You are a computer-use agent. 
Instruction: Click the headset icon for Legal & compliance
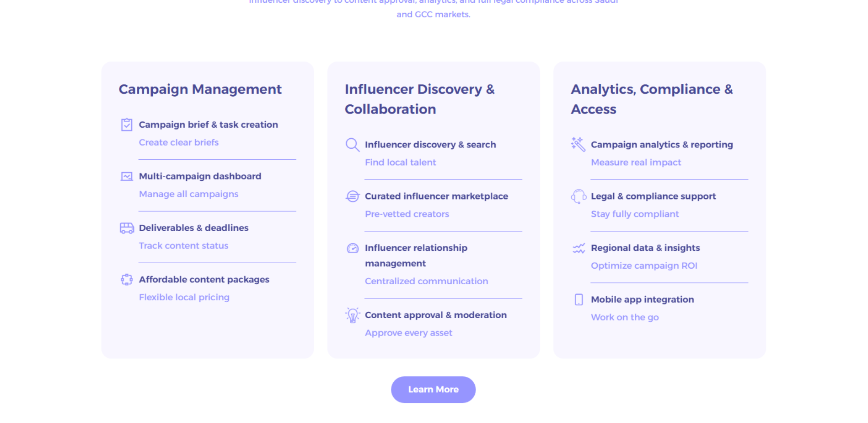tap(578, 196)
